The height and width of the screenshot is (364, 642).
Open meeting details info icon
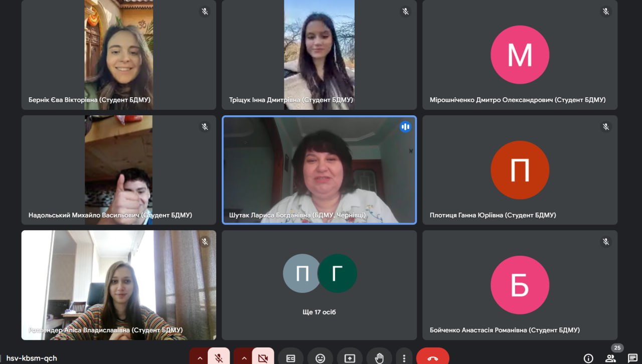click(x=588, y=358)
